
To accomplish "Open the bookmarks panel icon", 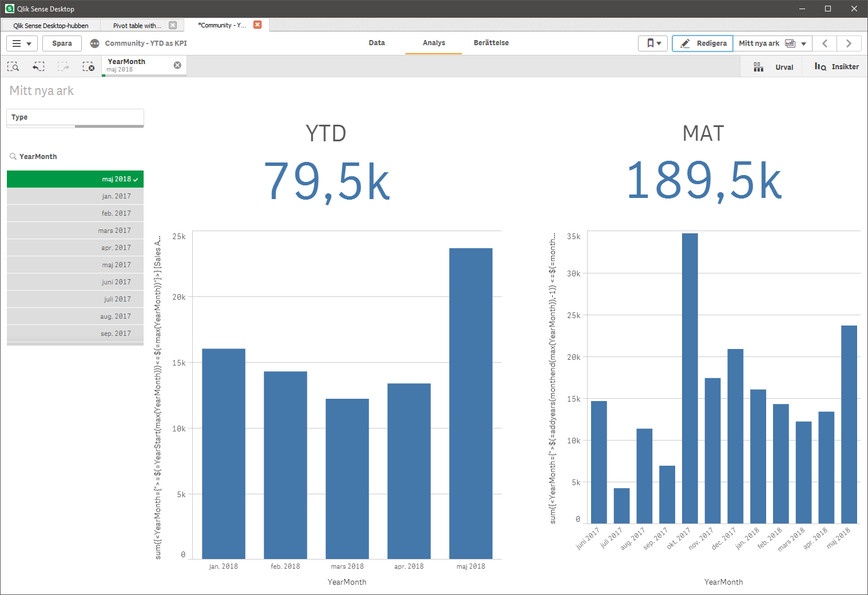I will click(649, 43).
